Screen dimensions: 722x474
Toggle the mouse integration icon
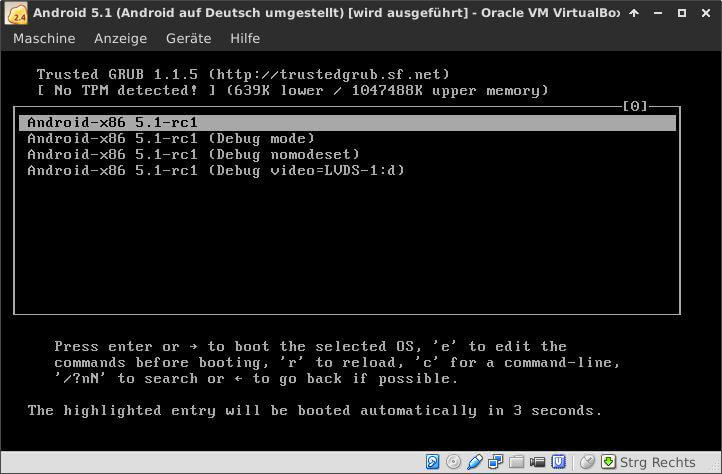[x=587, y=462]
